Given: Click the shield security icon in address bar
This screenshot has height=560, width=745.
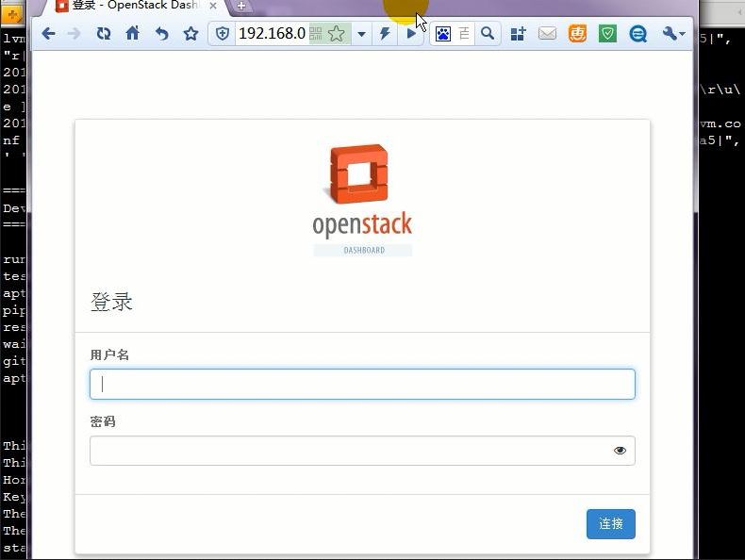Looking at the screenshot, I should coord(222,34).
